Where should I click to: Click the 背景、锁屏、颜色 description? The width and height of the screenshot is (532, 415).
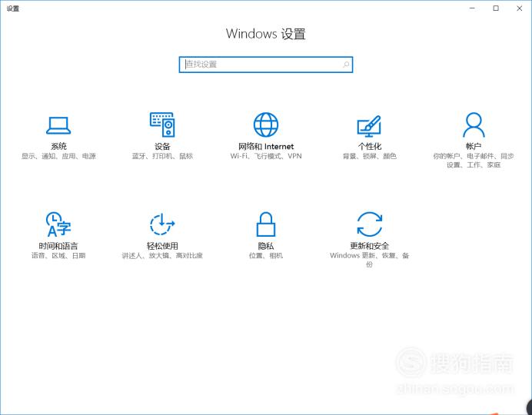point(370,156)
